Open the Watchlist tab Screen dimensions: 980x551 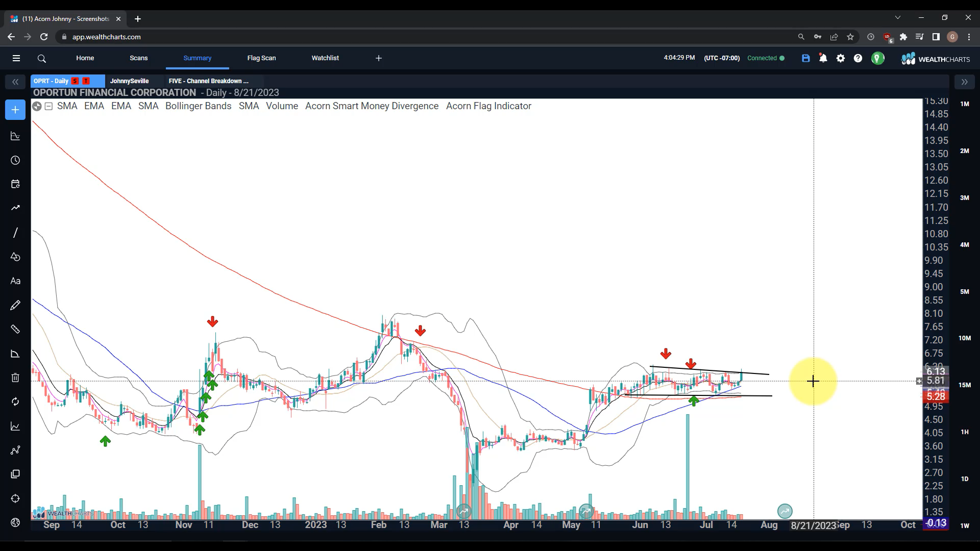[x=325, y=58]
